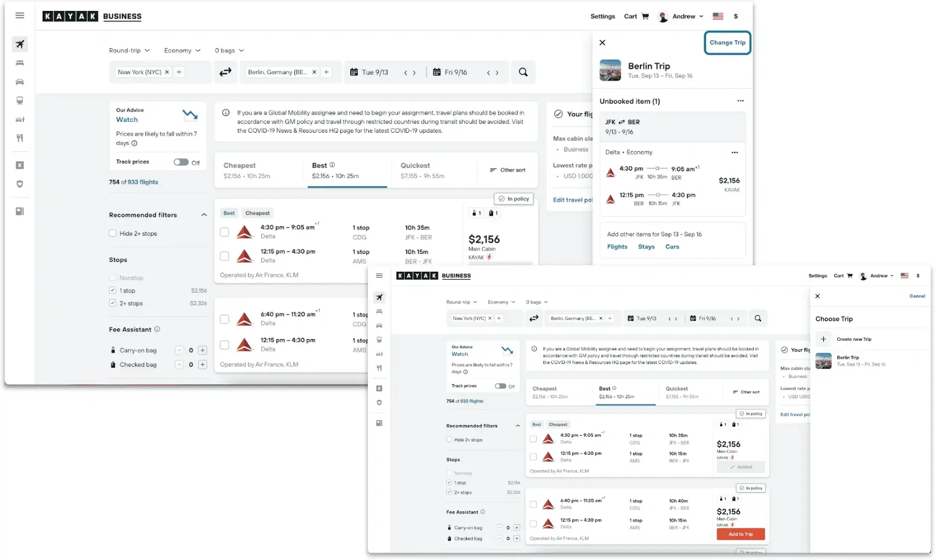Check Hide 2+ stops in back window
This screenshot has width=937, height=560.
[113, 233]
